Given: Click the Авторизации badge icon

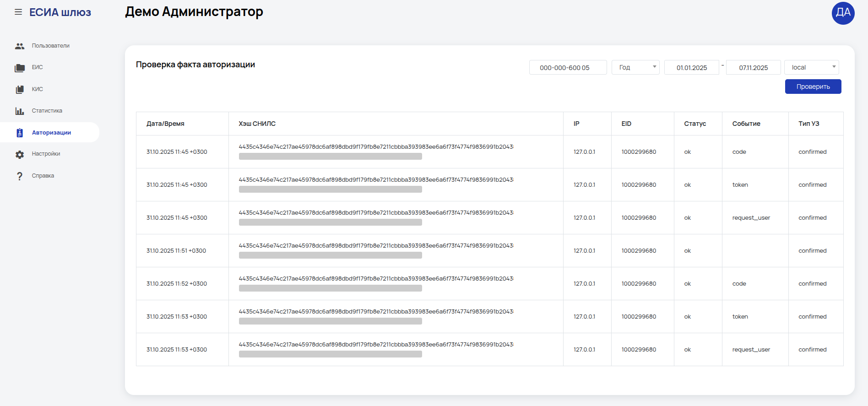Looking at the screenshot, I should [20, 133].
